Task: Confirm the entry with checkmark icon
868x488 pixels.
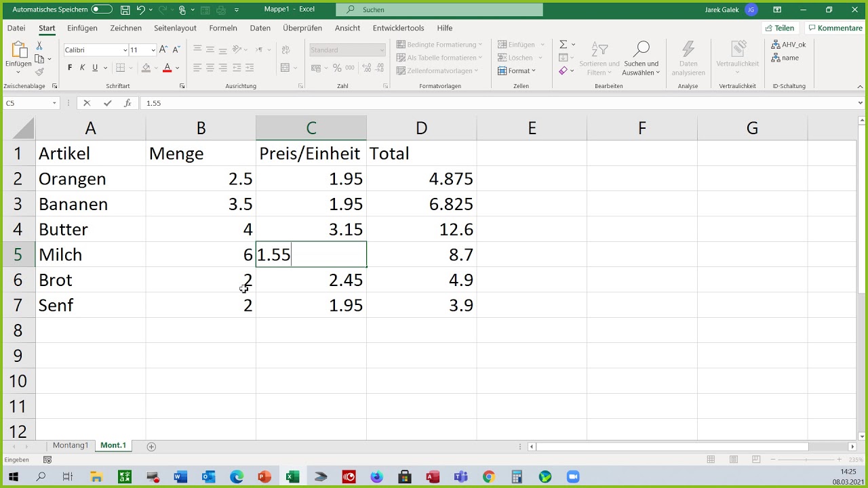Action: 107,103
